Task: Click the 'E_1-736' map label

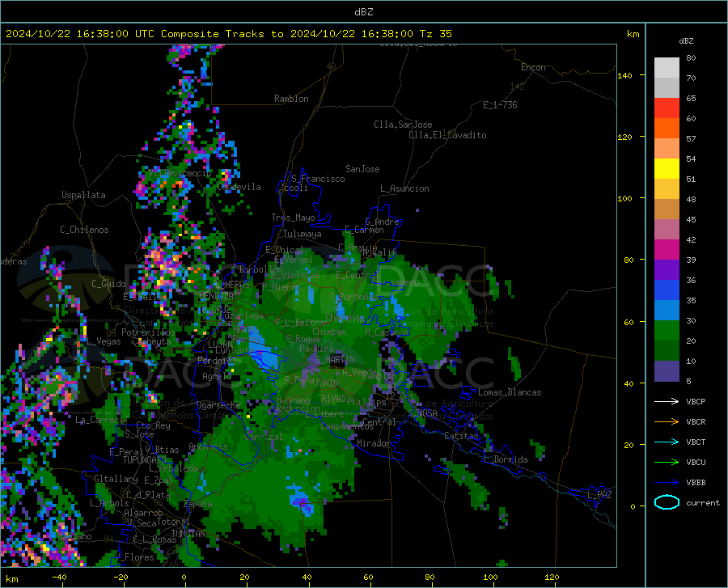Action: tap(500, 105)
